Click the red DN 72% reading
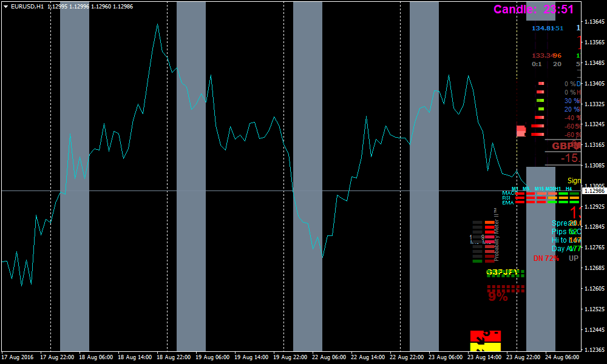Screen dimensions: 607x364 (546, 258)
